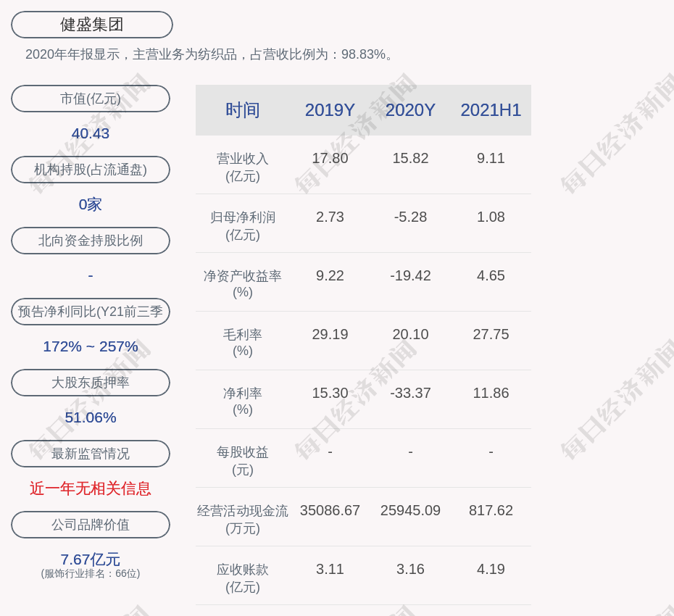Click gross margin value 27.75

[x=491, y=334]
